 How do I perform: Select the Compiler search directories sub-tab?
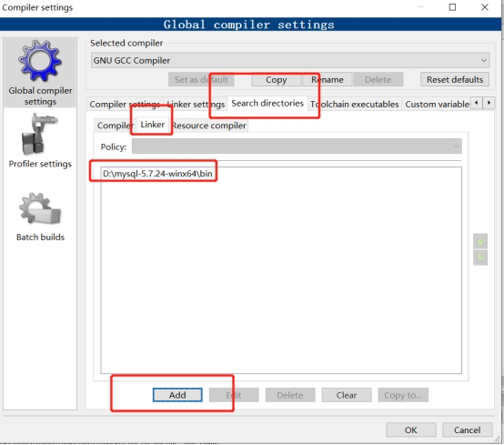115,126
